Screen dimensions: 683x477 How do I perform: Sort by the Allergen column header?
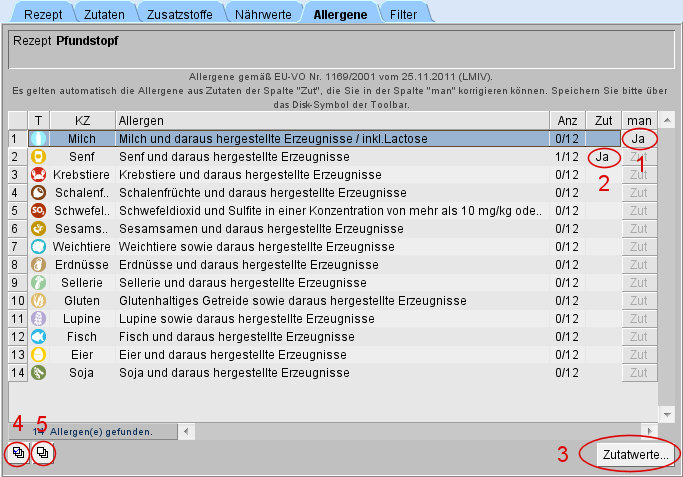coord(332,120)
